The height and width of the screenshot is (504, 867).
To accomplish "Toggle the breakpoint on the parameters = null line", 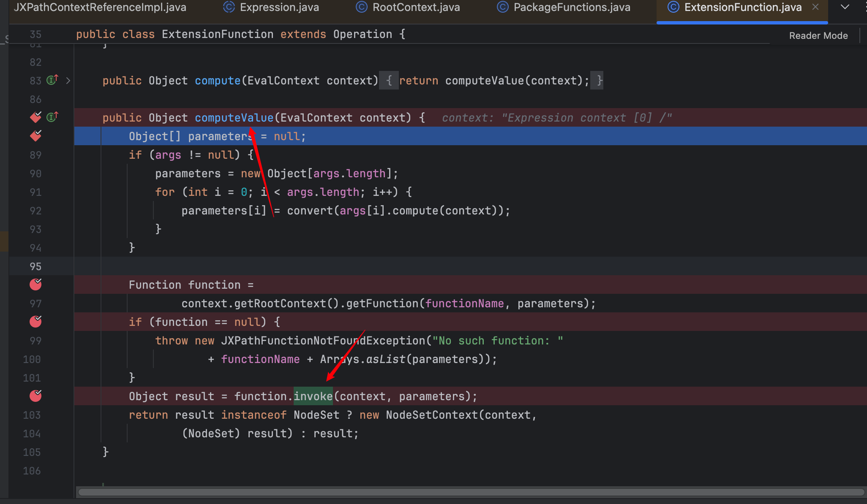I will [35, 136].
